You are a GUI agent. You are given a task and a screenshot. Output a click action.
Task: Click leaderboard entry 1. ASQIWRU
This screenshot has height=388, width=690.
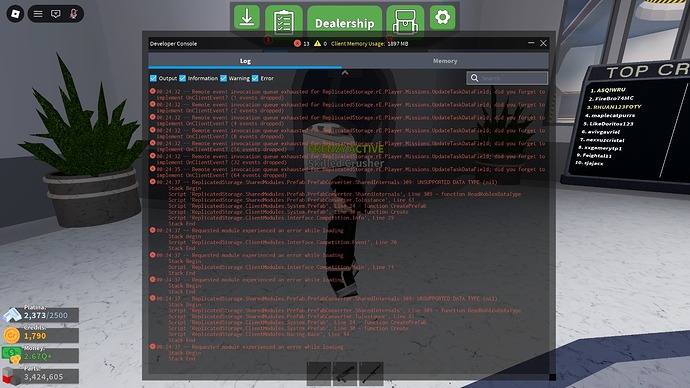click(608, 90)
